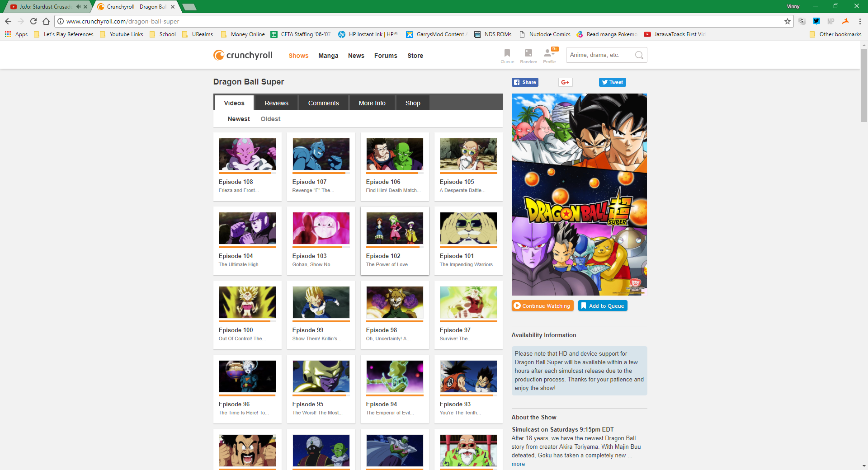Open the Forums navigation menu
Viewport: 868px width, 470px height.
pyautogui.click(x=386, y=56)
